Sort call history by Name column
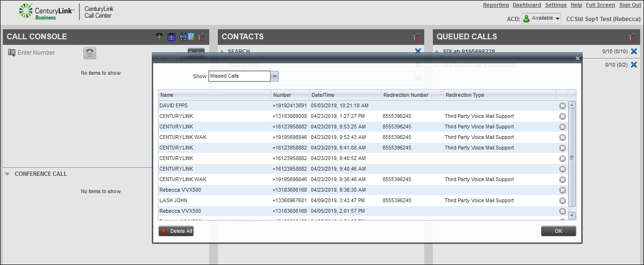Image resolution: width=644 pixels, height=265 pixels. 215,95
